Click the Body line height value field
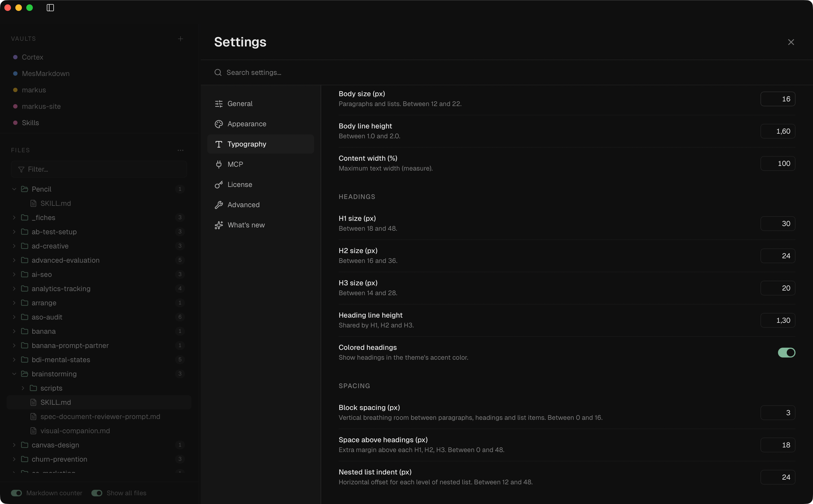The height and width of the screenshot is (504, 813). point(778,131)
